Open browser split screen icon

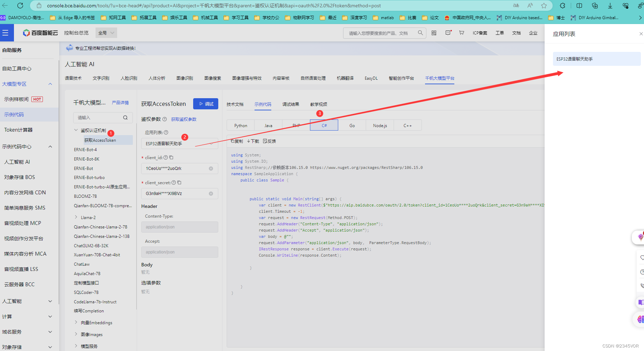(579, 6)
